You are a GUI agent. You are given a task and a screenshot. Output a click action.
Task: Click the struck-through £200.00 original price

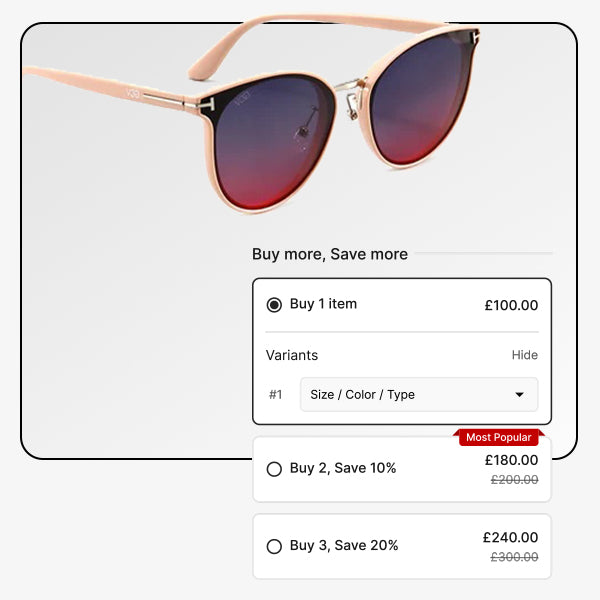[515, 479]
